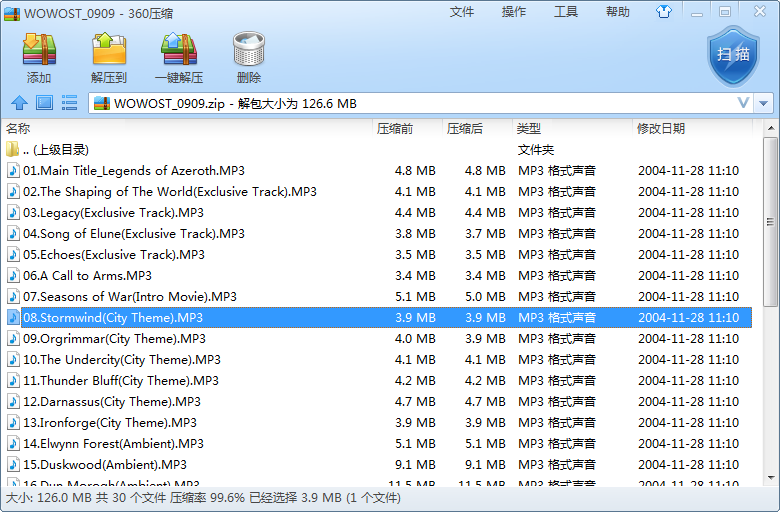This screenshot has height=512, width=780.
Task: Click music icon of 11.Thunder Bluff file
Action: [x=13, y=381]
